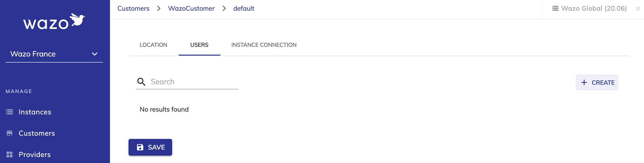Image resolution: width=644 pixels, height=163 pixels.
Task: Click the Providers widgets icon in sidebar
Action: click(x=10, y=154)
